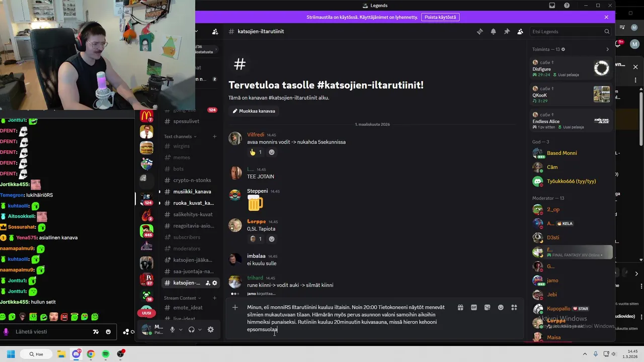Open Chrome from the taskbar
Image resolution: width=644 pixels, height=362 pixels.
tap(91, 354)
